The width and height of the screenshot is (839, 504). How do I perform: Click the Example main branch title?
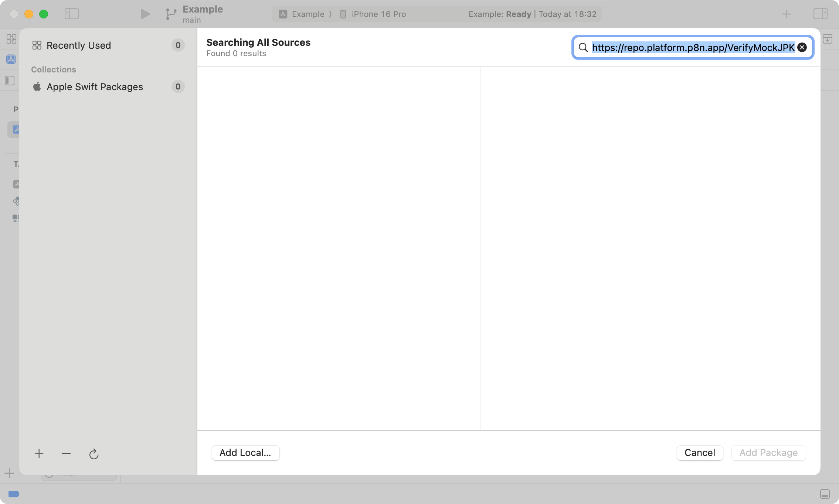click(x=203, y=14)
